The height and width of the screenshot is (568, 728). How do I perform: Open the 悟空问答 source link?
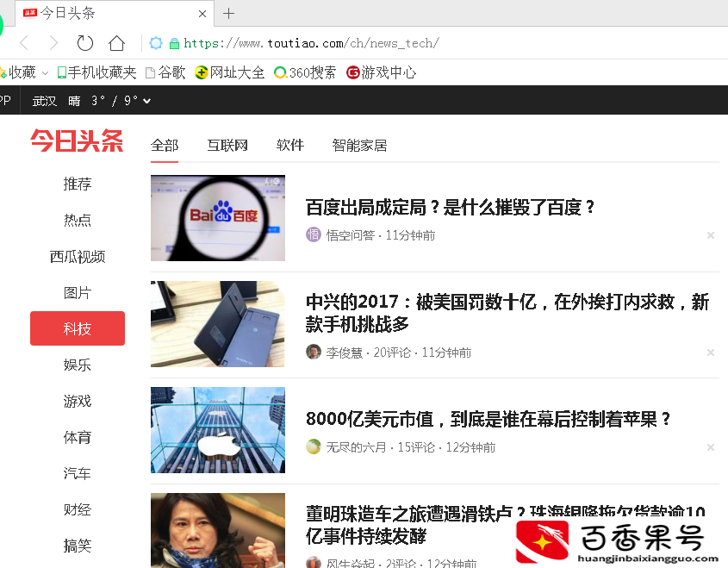351,235
